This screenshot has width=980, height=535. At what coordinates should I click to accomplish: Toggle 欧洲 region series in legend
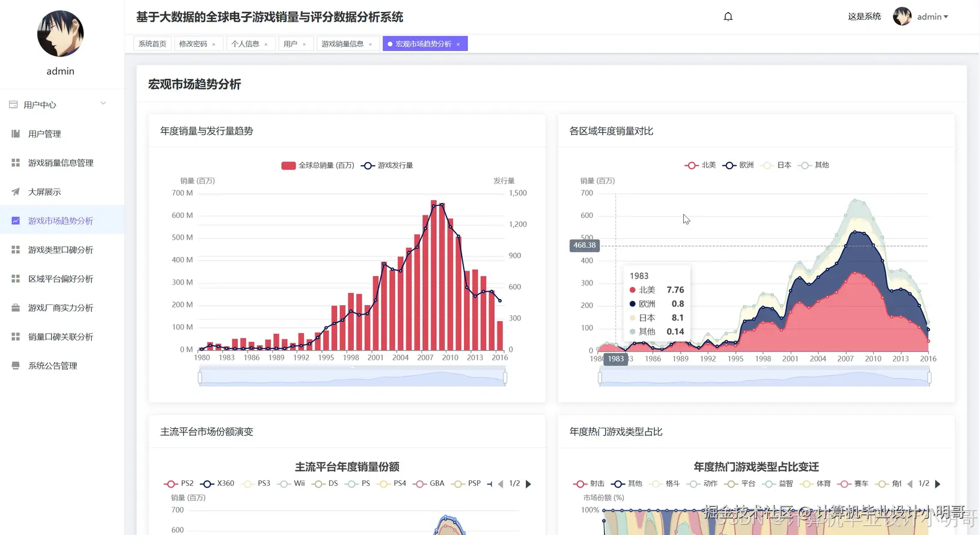(738, 165)
